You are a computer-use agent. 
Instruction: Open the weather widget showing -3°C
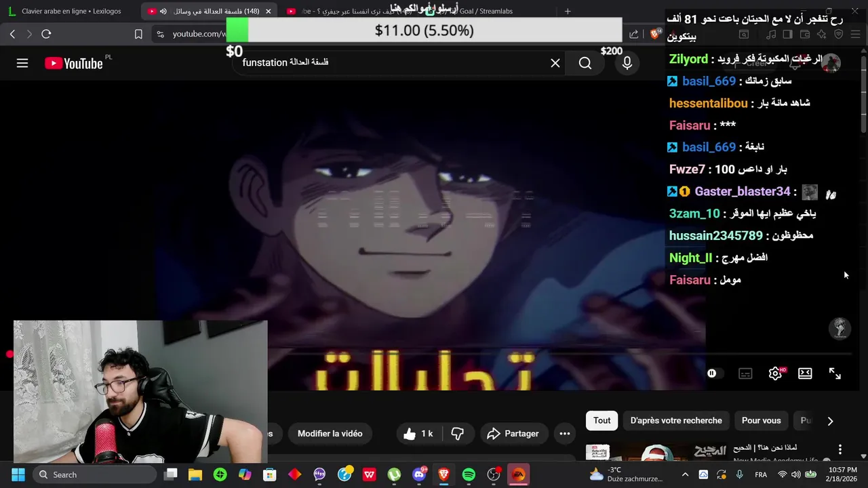[x=626, y=474]
